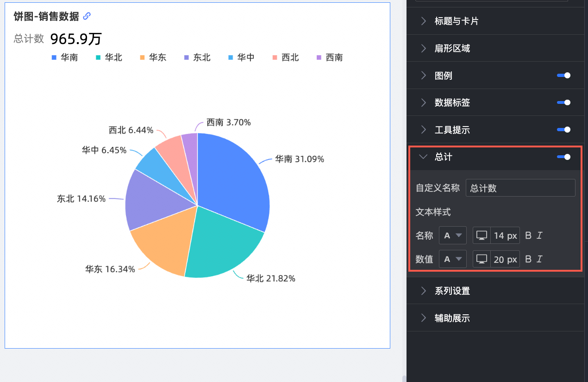Viewport: 588px width, 382px height.
Task: Turn off the 数据标签 switch
Action: pyautogui.click(x=563, y=102)
